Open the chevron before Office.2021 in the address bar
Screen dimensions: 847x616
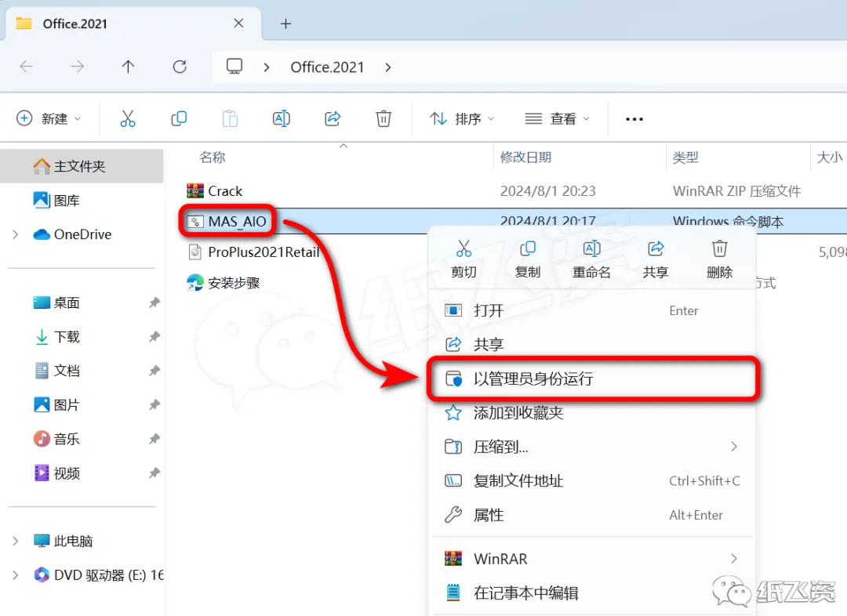click(267, 67)
